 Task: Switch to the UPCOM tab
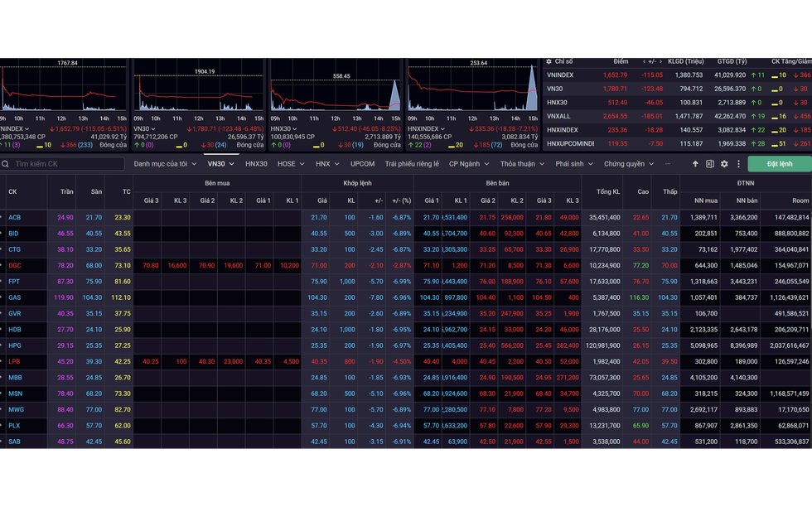(362, 164)
